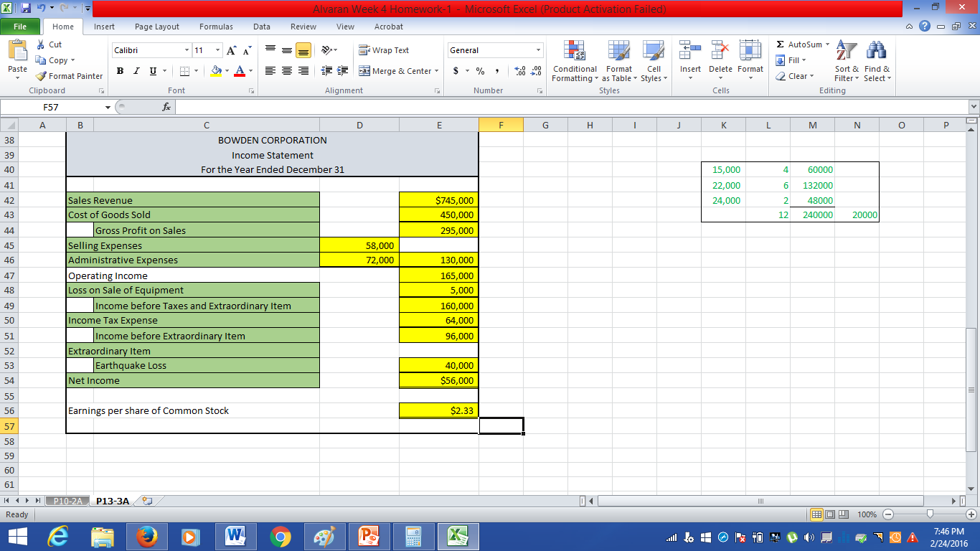This screenshot has height=551, width=980.
Task: Expand the Name Box dropdown arrow
Action: click(x=107, y=108)
